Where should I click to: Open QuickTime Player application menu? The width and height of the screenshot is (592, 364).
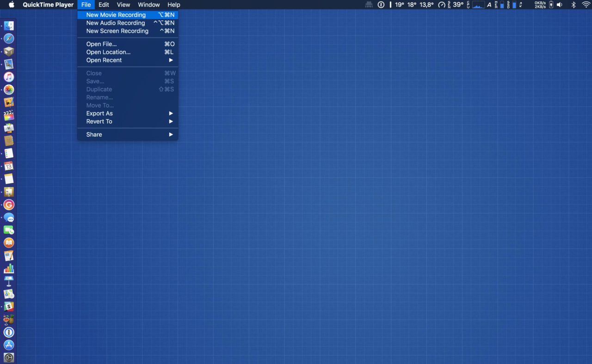coord(48,5)
